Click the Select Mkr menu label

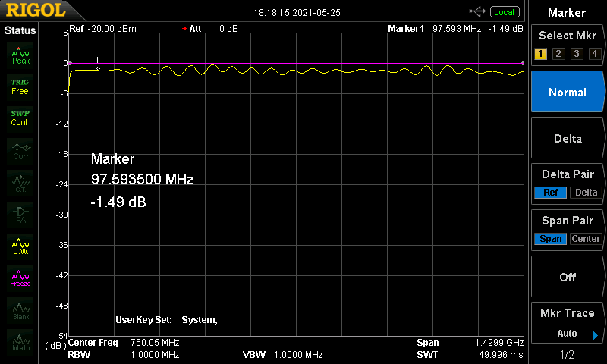tap(568, 36)
